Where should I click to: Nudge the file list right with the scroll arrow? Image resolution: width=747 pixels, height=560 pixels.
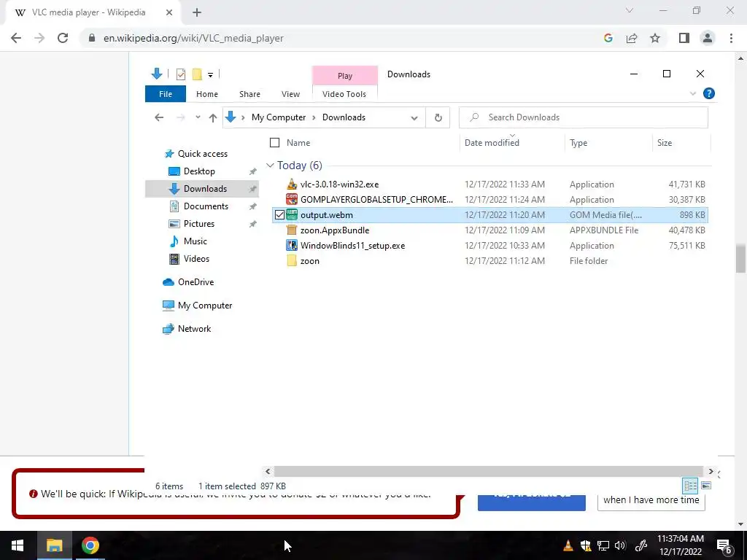tap(711, 472)
